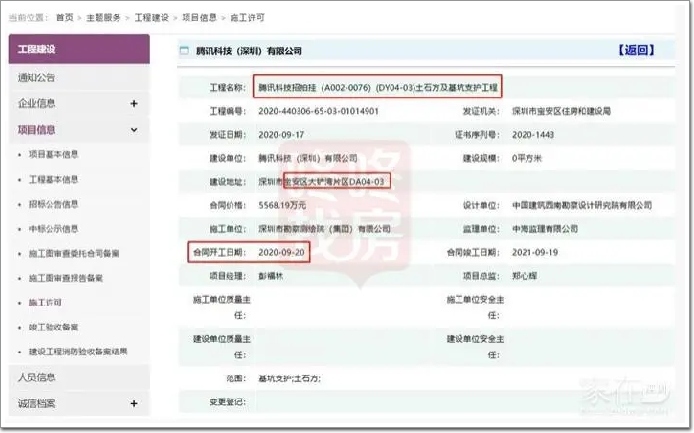Open 人员信息 in the sidebar
Screen dimensions: 694x433
37,378
